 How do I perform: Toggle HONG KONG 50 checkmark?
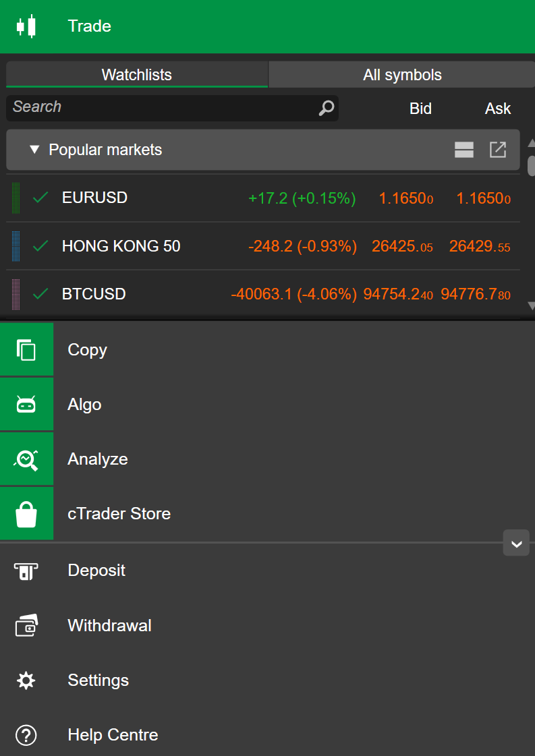(x=41, y=246)
